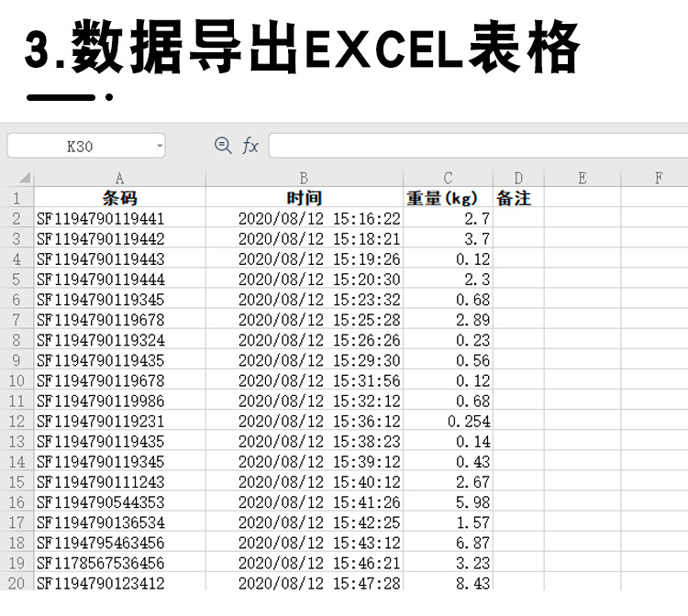Select row 1 header
Screen dimensions: 688x616
pyautogui.click(x=17, y=198)
